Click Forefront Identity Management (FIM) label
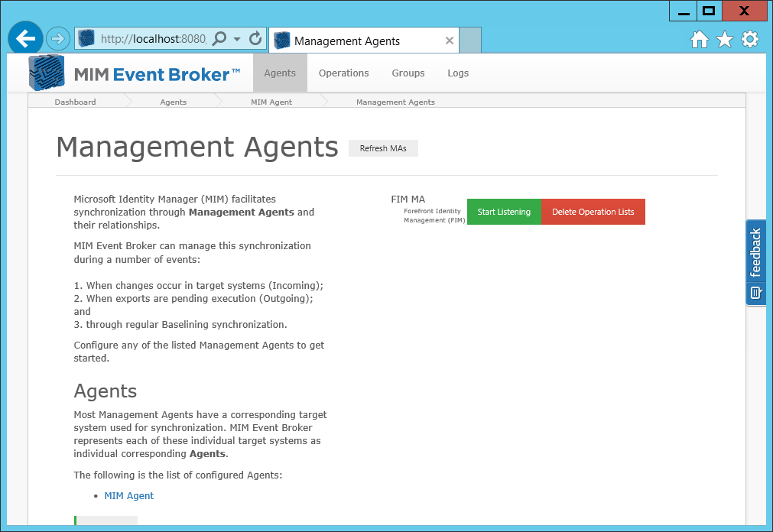Screen dimensions: 773x532 click(434, 216)
